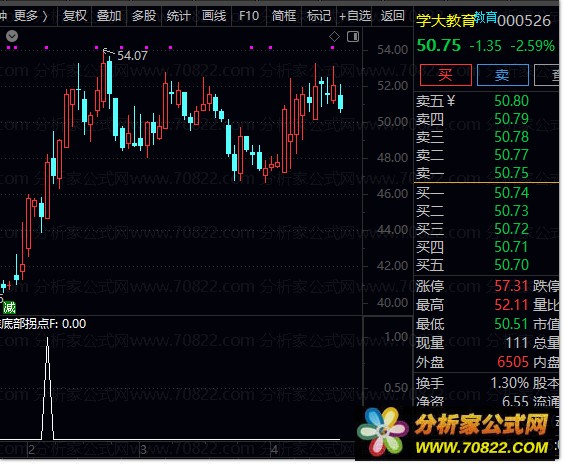Select the 画线 drawing tool
Image resolution: width=565 pixels, height=464 pixels.
point(214,16)
